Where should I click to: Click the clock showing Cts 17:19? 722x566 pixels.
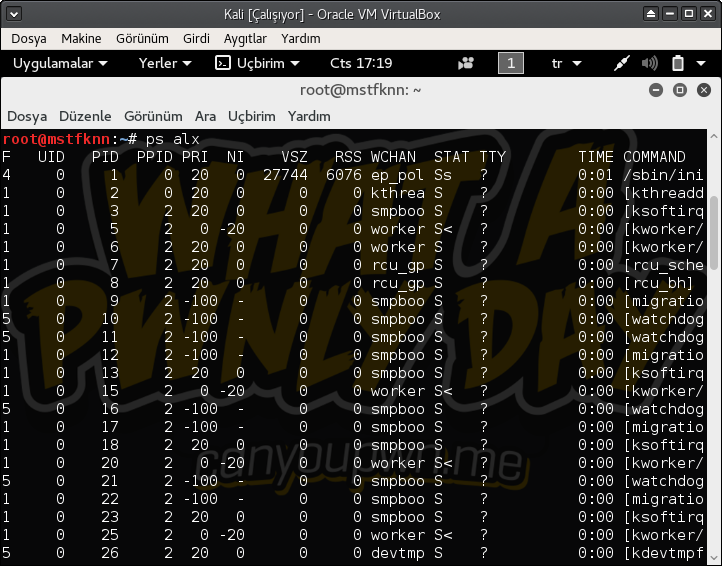pyautogui.click(x=361, y=63)
